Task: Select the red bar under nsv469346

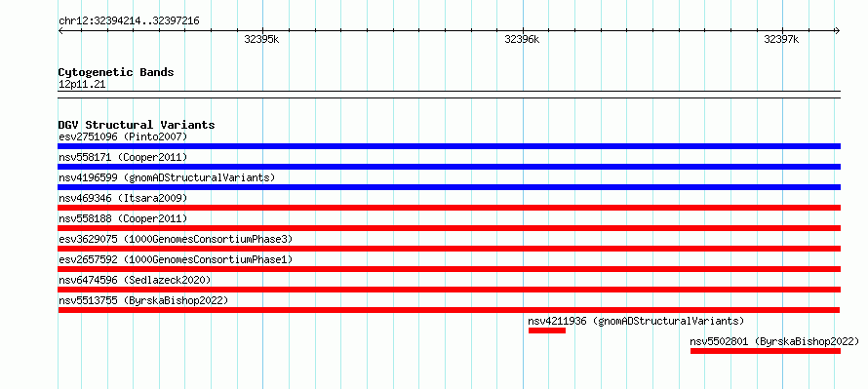Action: pyautogui.click(x=449, y=208)
